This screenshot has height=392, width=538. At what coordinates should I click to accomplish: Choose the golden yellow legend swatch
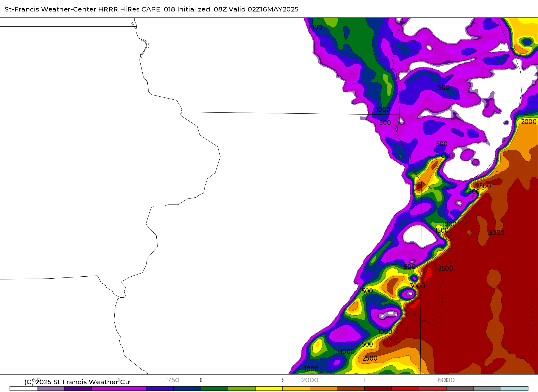coord(296,389)
